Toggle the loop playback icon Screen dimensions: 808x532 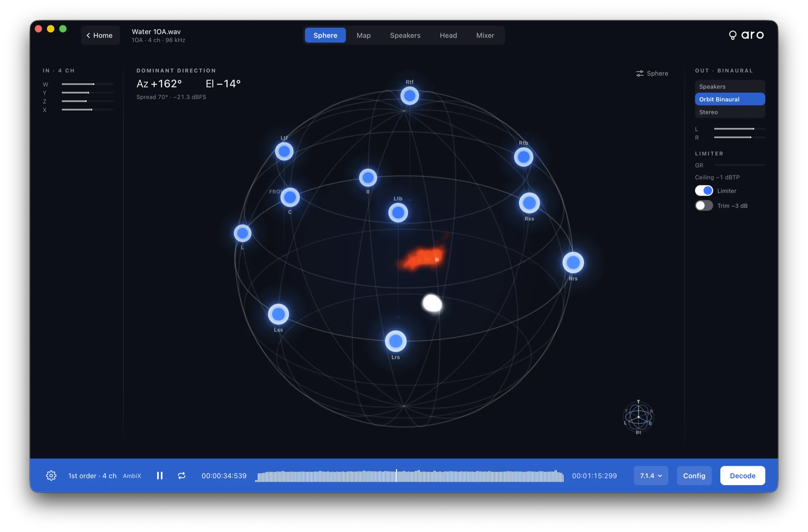click(x=182, y=475)
